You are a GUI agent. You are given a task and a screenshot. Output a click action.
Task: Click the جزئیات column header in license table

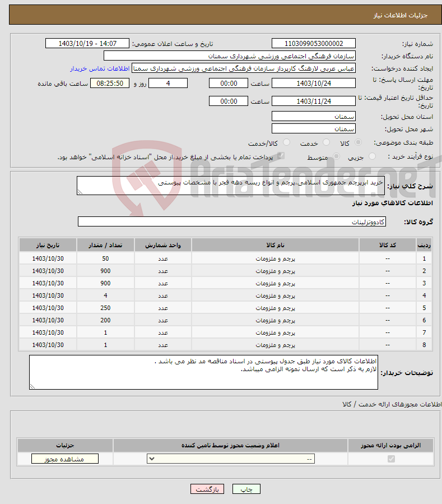pyautogui.click(x=65, y=445)
